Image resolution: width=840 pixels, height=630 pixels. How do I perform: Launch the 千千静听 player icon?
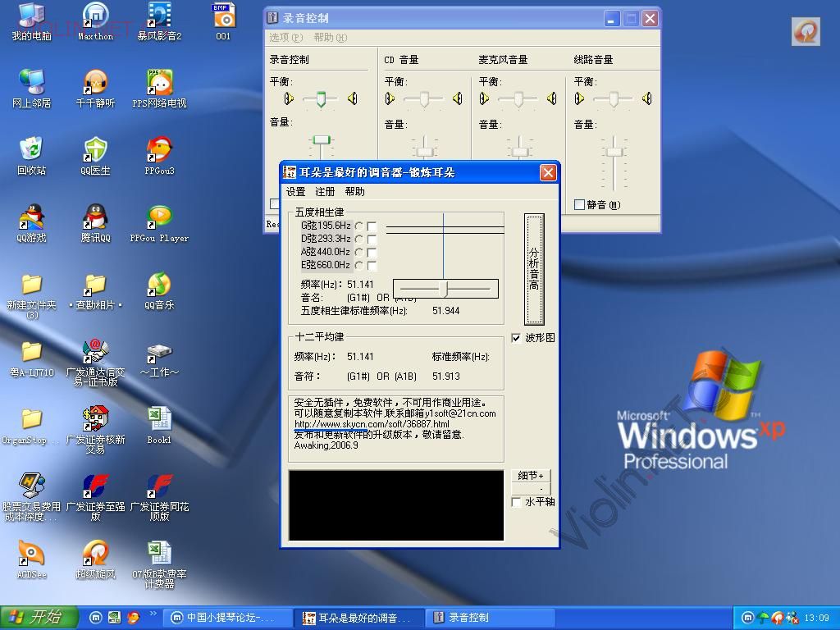pos(95,89)
